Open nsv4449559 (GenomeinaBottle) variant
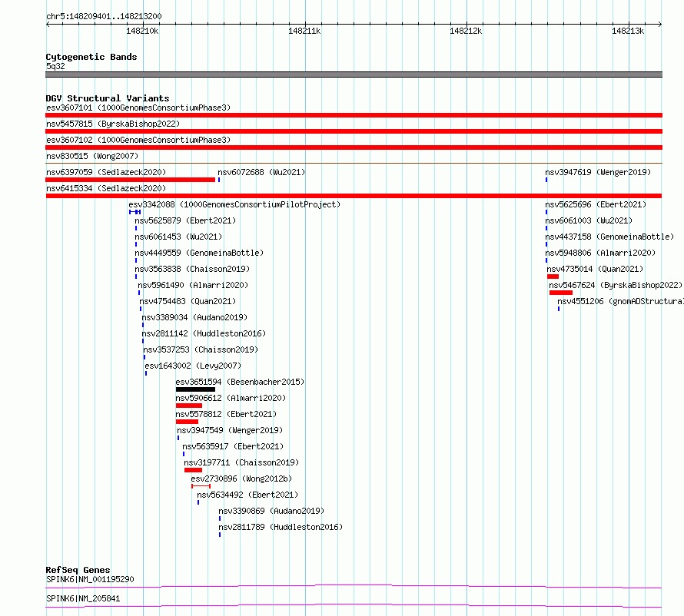 coord(199,253)
